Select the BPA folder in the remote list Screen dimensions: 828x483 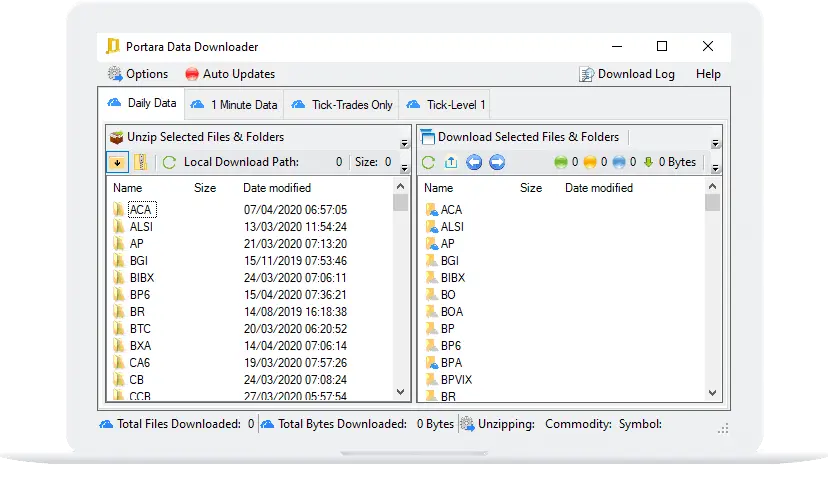coord(451,363)
